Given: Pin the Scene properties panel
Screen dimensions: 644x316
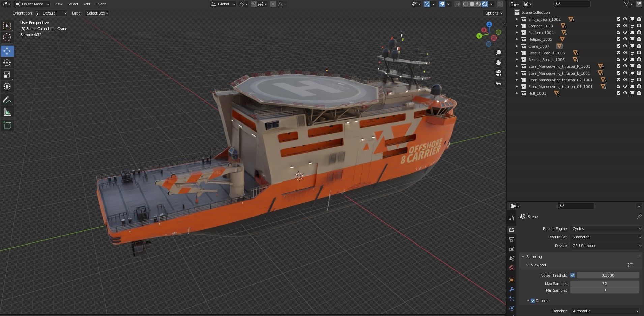Looking at the screenshot, I should pos(639,217).
